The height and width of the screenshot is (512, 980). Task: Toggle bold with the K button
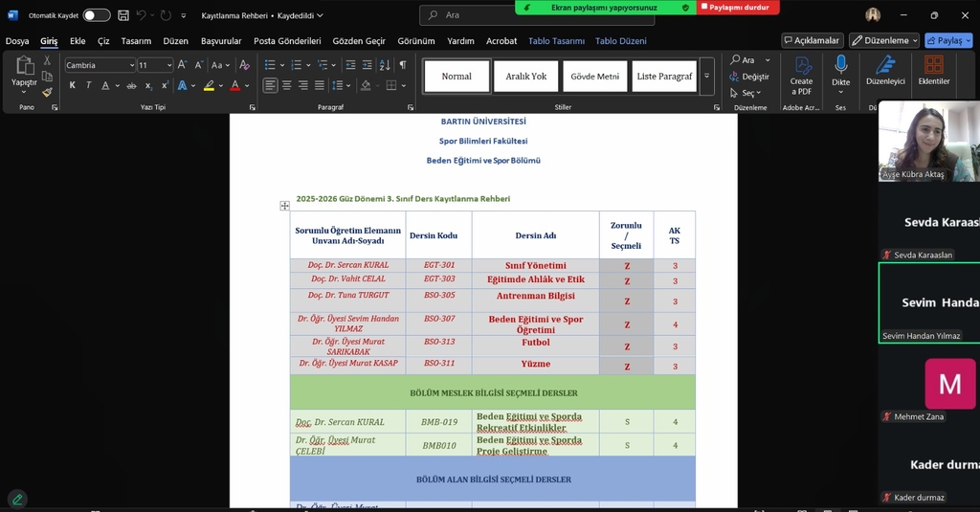[73, 85]
